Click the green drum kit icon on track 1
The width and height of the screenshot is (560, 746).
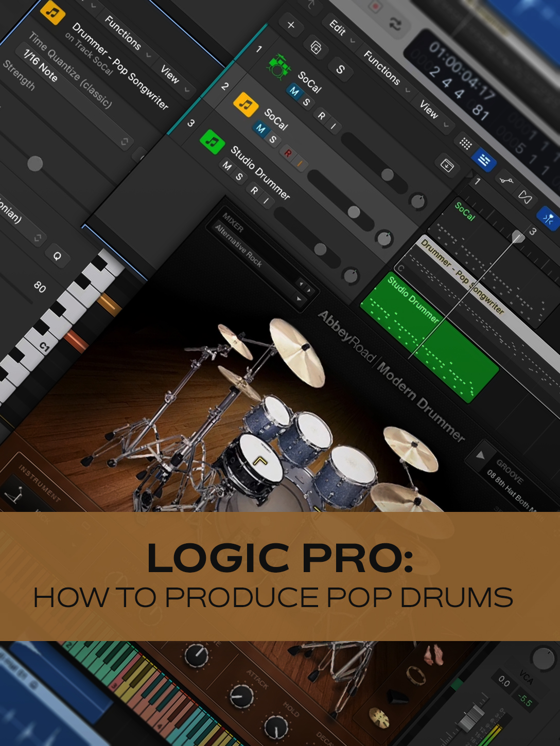(278, 66)
